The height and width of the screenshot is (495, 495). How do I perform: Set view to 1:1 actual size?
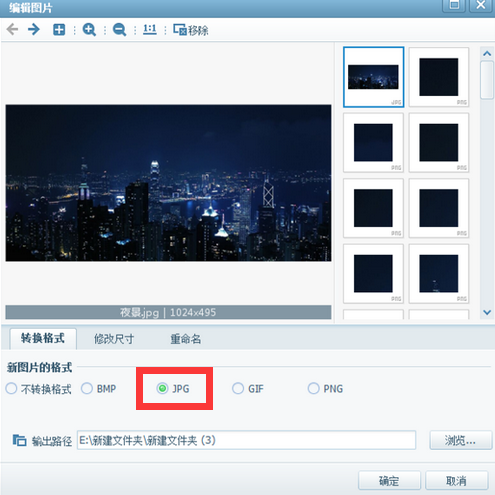150,29
